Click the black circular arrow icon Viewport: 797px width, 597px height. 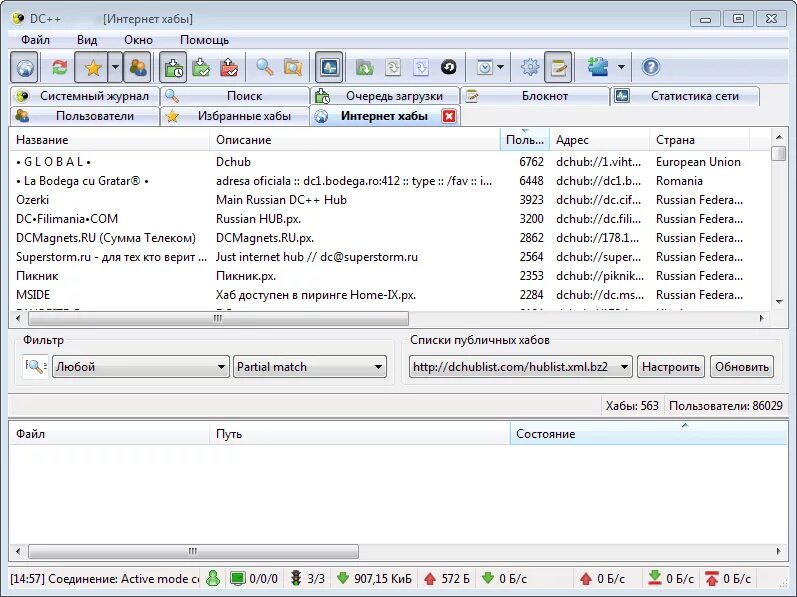tap(448, 67)
